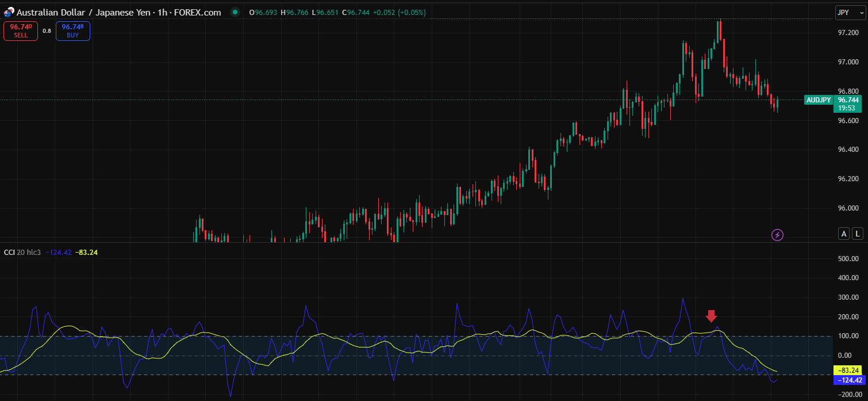Click the AUDJPY green price label tag
This screenshot has height=401, width=868.
coord(819,100)
